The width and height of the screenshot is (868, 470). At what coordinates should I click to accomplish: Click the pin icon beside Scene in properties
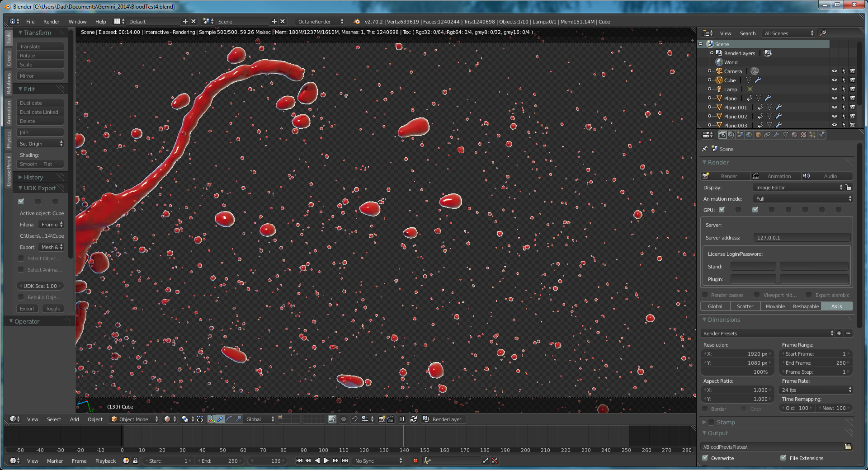click(x=704, y=149)
